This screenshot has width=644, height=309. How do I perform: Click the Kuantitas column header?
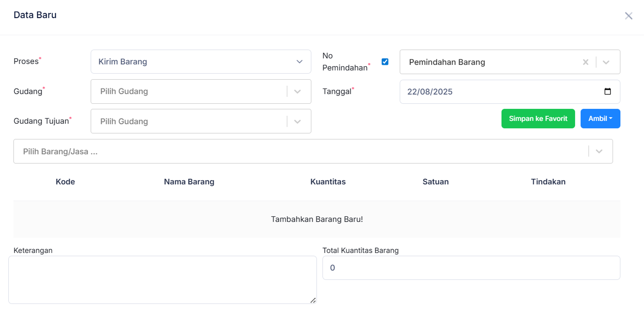point(328,182)
